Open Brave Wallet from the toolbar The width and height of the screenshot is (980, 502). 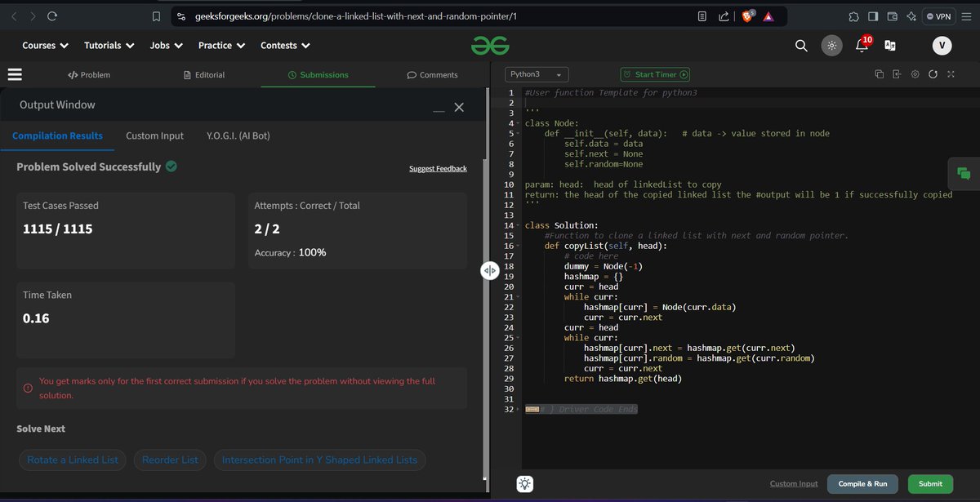[x=893, y=16]
